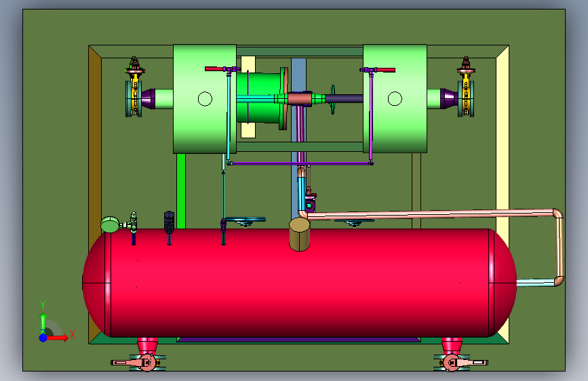Pick the purple reducer beside left valve

coord(148,98)
